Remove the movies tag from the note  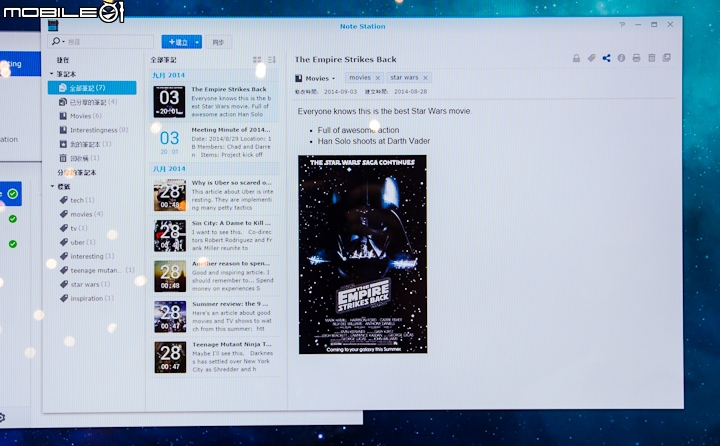click(377, 78)
